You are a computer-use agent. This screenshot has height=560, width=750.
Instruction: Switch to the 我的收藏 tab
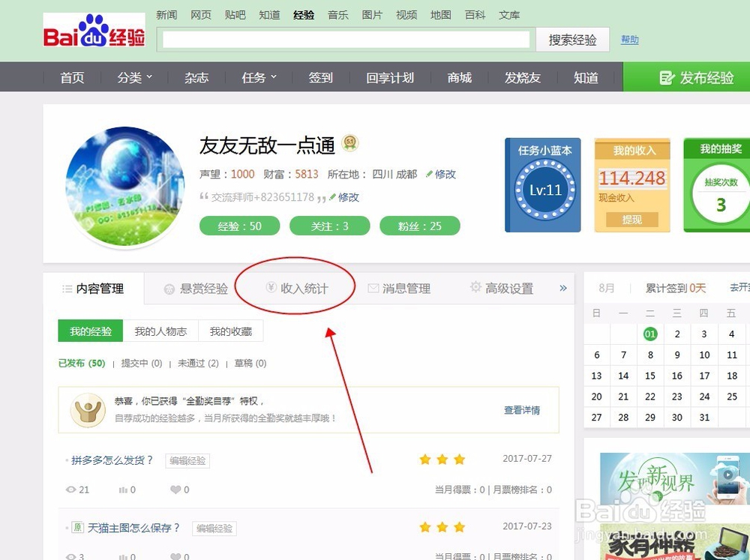(x=231, y=331)
